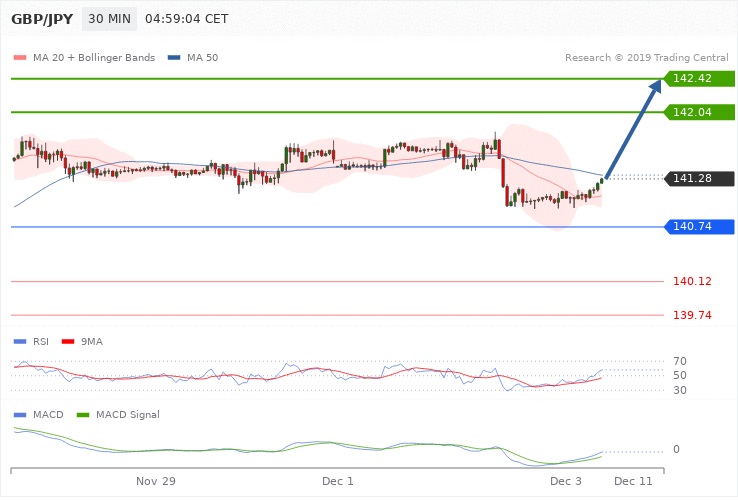The height and width of the screenshot is (500, 738).
Task: Click the 140.12 support level label
Action: pyautogui.click(x=692, y=282)
